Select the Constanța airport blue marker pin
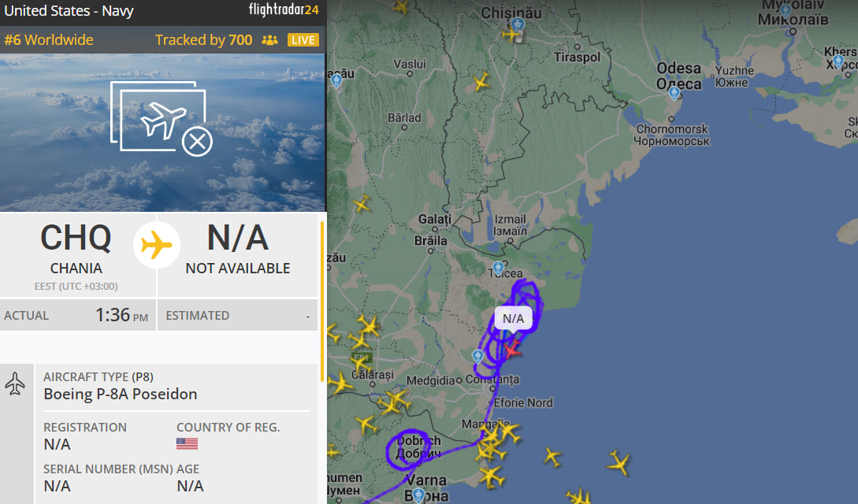The height and width of the screenshot is (504, 858). pyautogui.click(x=478, y=357)
